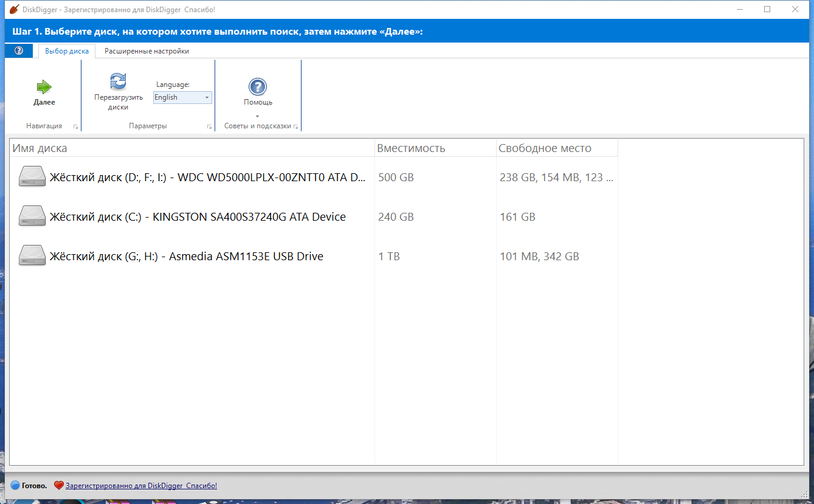Image resolution: width=814 pixels, height=504 pixels.
Task: Click the red heart icon in the status bar
Action: [58, 485]
